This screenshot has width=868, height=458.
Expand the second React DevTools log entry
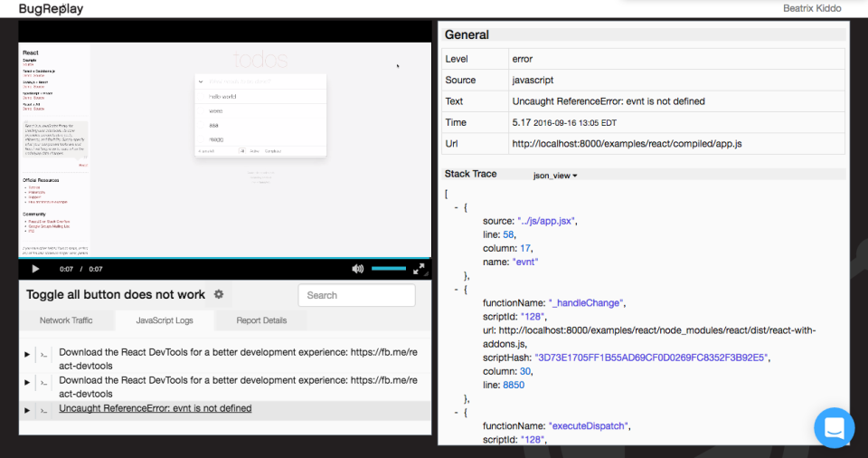click(26, 383)
